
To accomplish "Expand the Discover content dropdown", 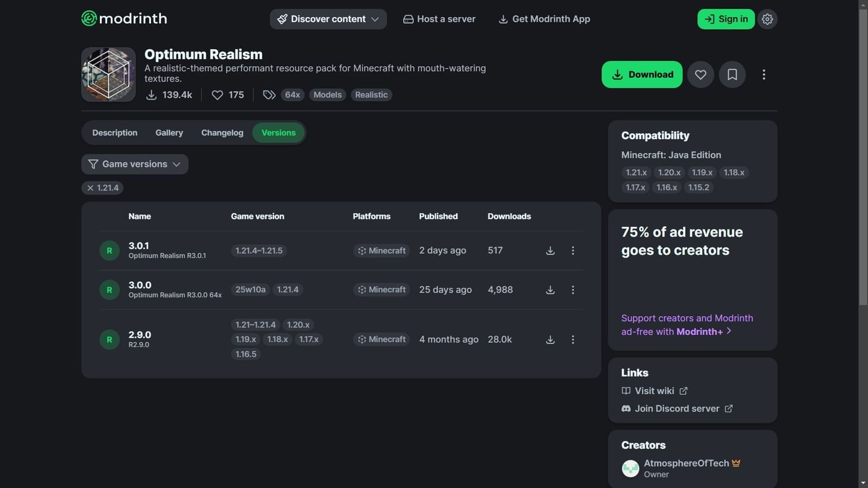I will pyautogui.click(x=328, y=19).
